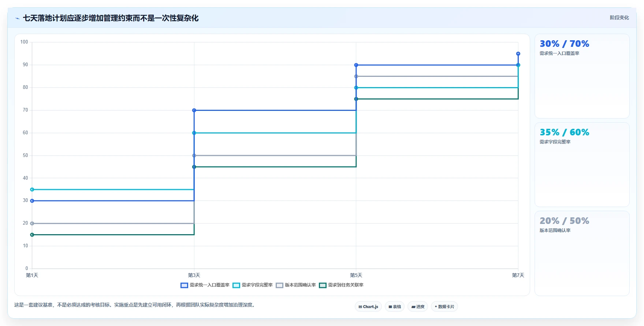Click the 20% / 50% card value

[565, 221]
